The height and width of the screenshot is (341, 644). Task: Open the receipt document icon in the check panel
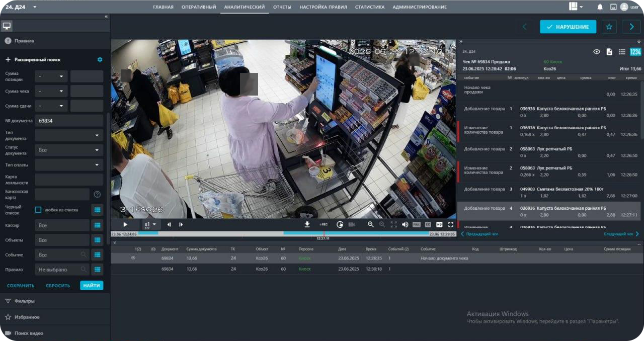pyautogui.click(x=609, y=52)
